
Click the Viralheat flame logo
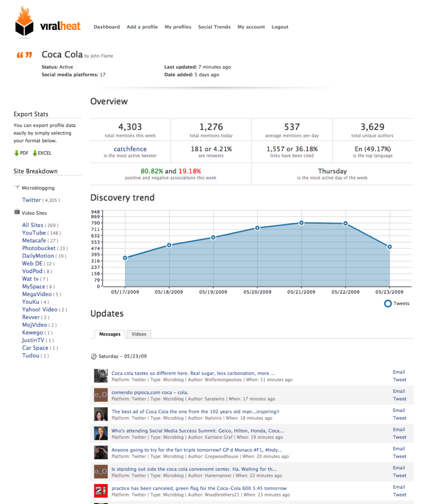tap(24, 22)
